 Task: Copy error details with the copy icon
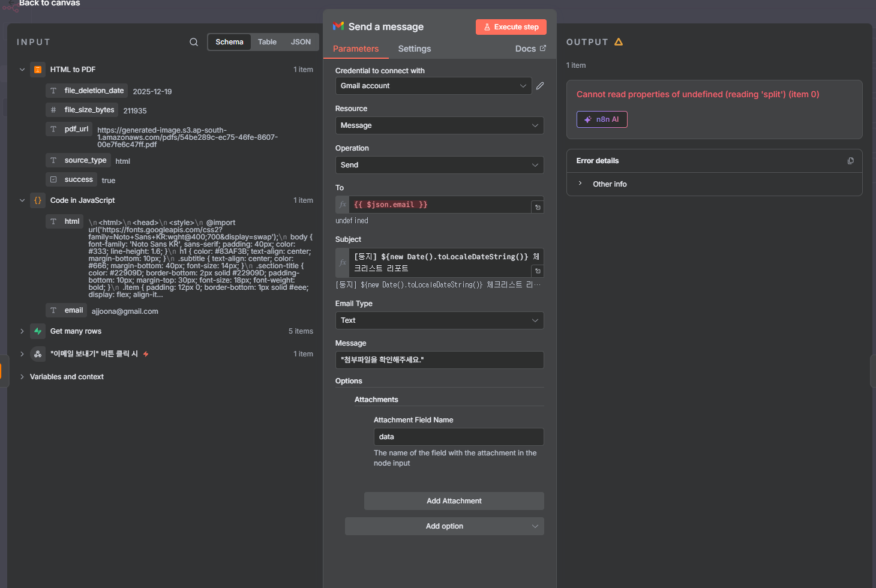(x=850, y=161)
